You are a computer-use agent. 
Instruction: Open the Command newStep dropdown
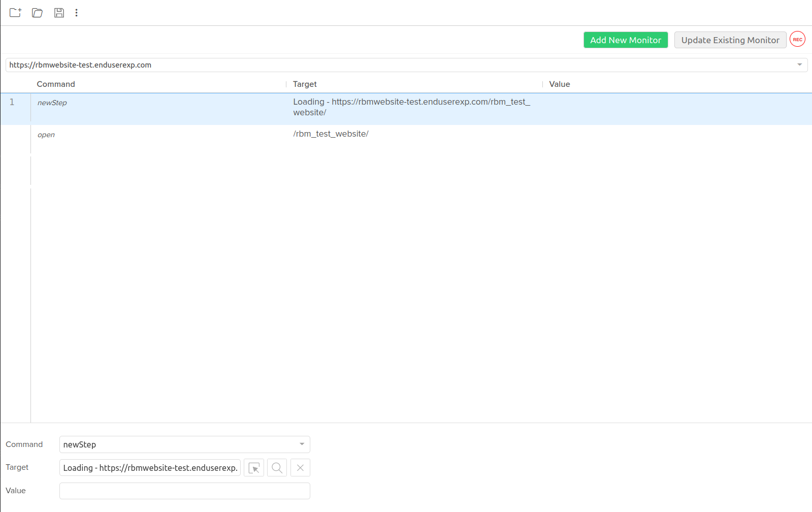[x=302, y=444]
